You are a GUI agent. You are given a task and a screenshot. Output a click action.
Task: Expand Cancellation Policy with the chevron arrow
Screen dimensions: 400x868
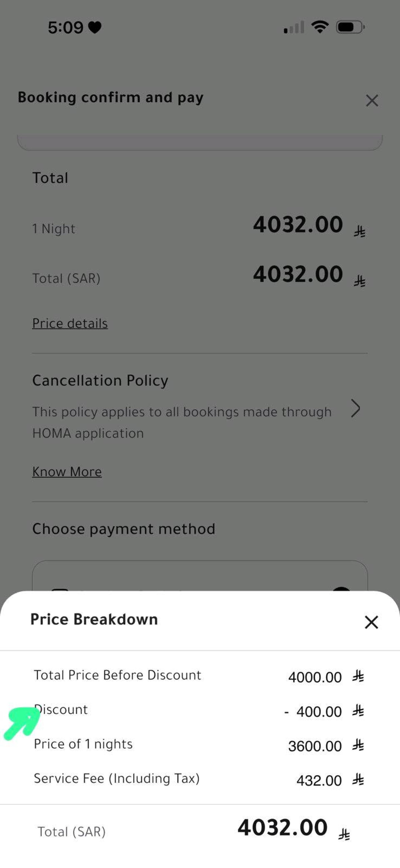[x=356, y=408]
